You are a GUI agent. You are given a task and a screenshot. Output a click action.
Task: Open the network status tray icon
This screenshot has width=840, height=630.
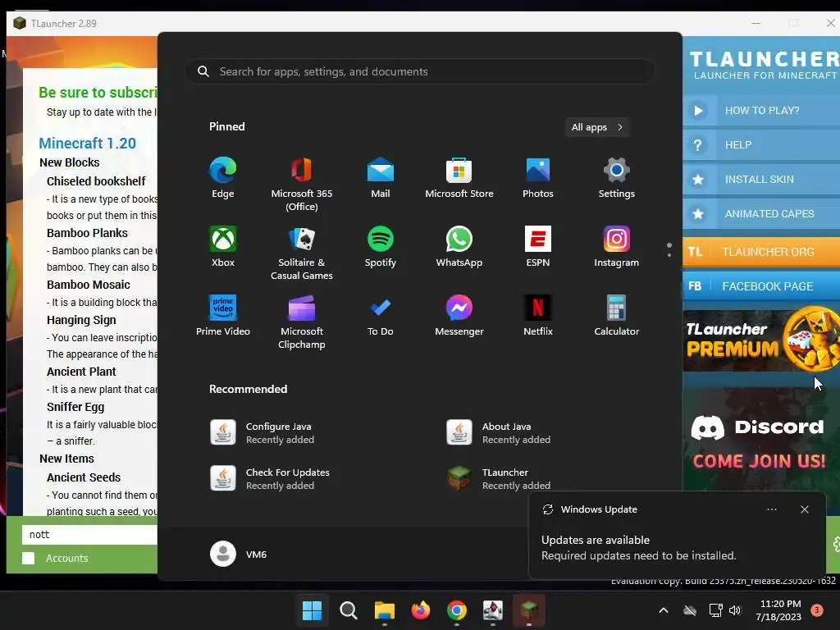pyautogui.click(x=715, y=610)
